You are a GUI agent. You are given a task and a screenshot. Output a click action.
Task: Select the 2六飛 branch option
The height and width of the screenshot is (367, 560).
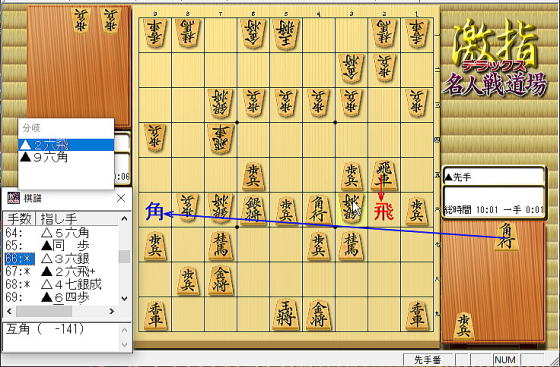pyautogui.click(x=66, y=145)
